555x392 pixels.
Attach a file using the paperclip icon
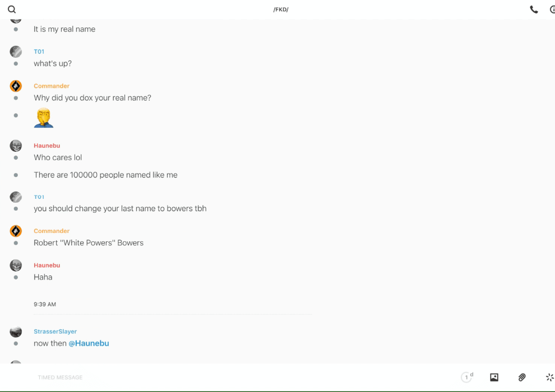522,377
